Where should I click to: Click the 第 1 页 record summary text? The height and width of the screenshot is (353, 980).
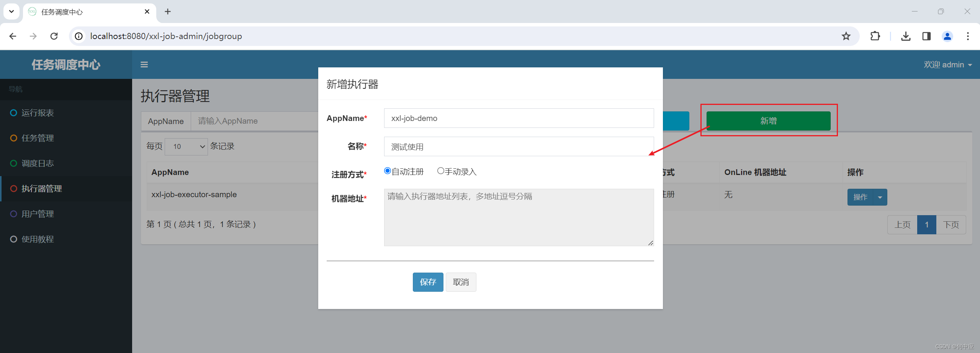[201, 224]
